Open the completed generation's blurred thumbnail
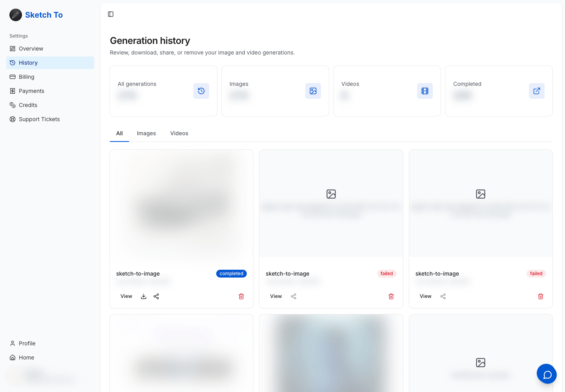The image size is (565, 392). [182, 203]
